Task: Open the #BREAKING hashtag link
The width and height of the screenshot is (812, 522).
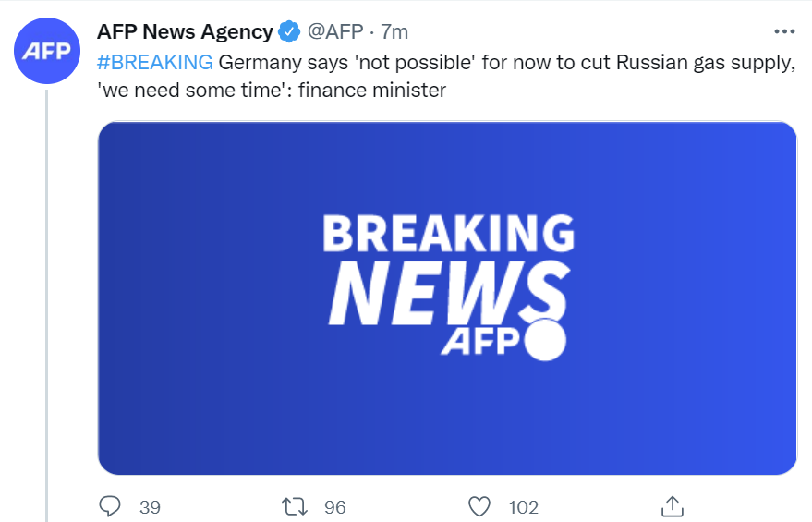Action: tap(155, 63)
